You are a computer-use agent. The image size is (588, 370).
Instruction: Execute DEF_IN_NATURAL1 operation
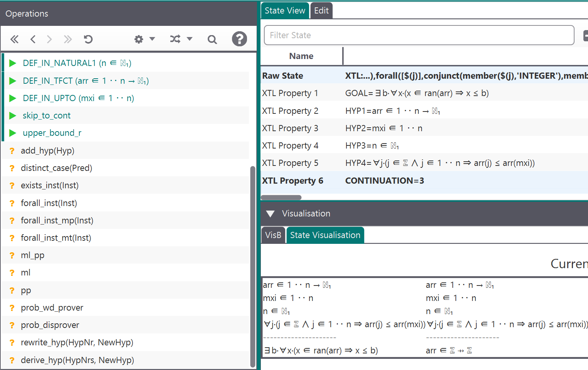pos(77,63)
